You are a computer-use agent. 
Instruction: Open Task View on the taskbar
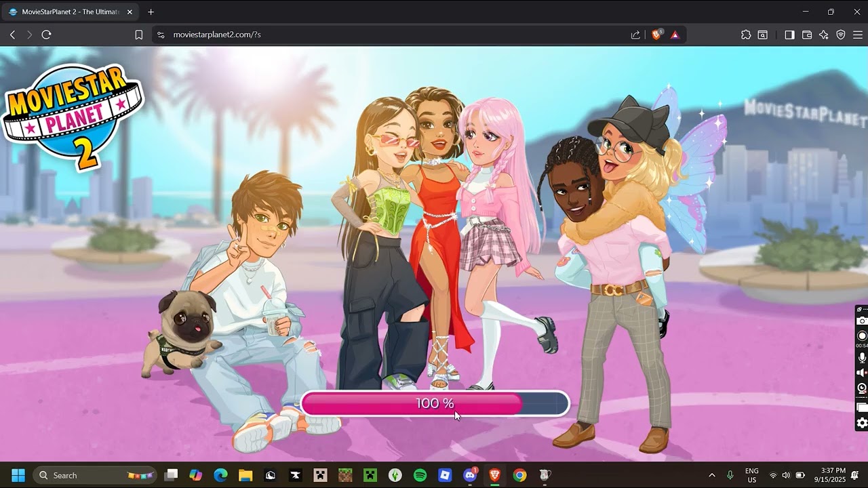click(x=171, y=475)
